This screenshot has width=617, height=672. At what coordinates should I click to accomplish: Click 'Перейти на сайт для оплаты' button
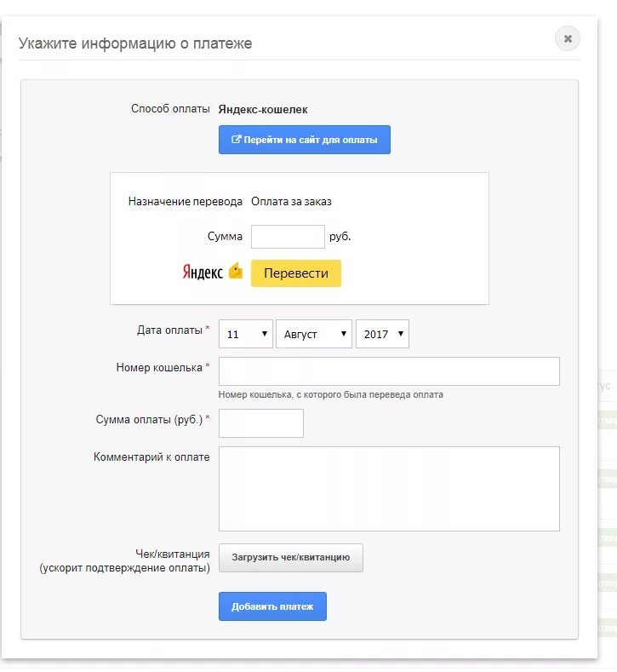coord(305,140)
